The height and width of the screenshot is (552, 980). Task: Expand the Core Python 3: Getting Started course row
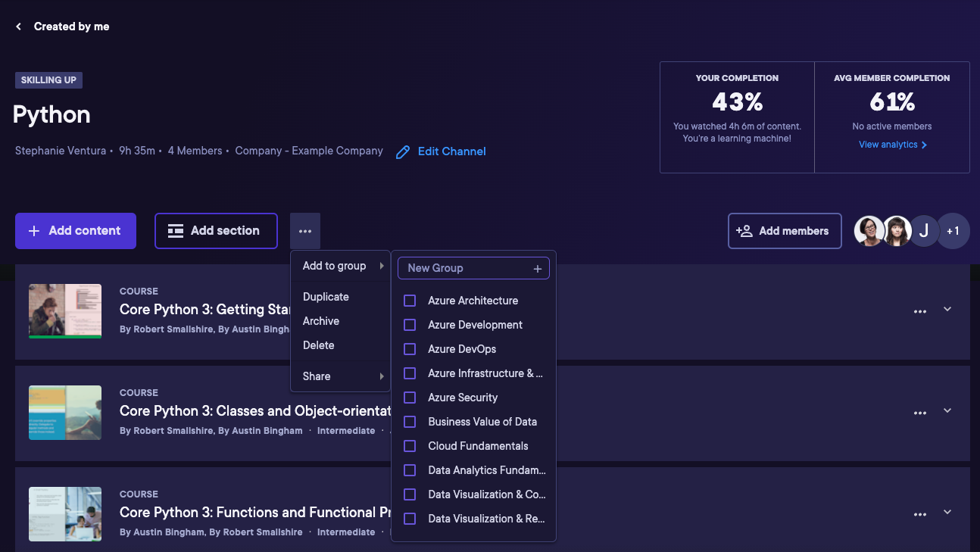pos(947,310)
